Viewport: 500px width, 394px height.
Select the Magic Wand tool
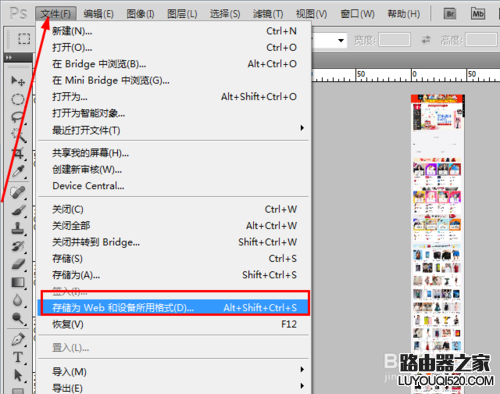coord(18,135)
